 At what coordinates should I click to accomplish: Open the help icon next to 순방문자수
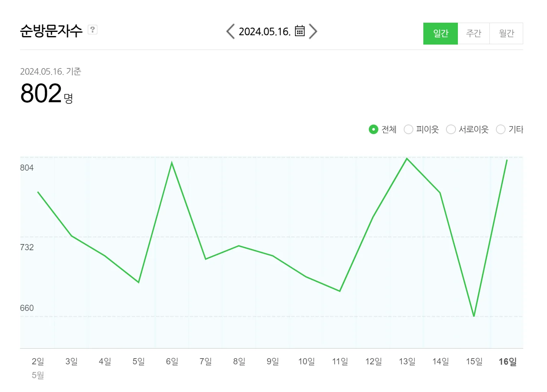[x=93, y=30]
